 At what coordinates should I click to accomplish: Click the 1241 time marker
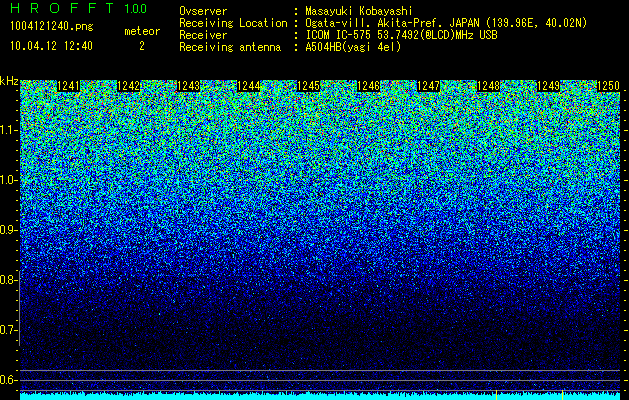[69, 86]
